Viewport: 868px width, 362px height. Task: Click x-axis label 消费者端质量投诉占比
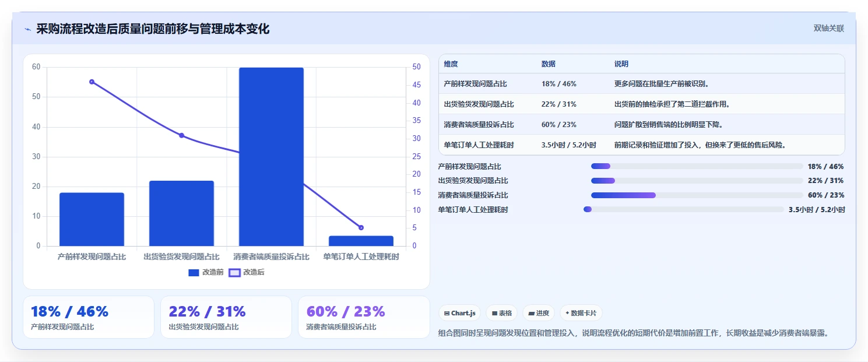pyautogui.click(x=271, y=256)
